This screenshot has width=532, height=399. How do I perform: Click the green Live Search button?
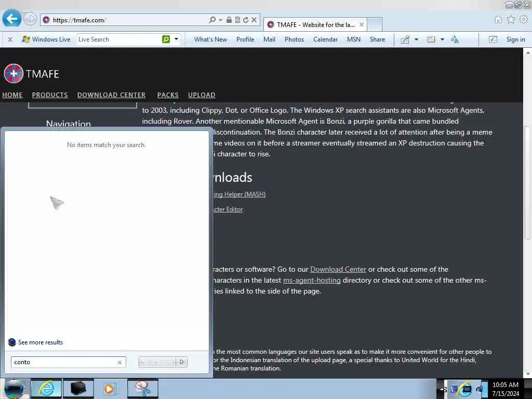166,39
